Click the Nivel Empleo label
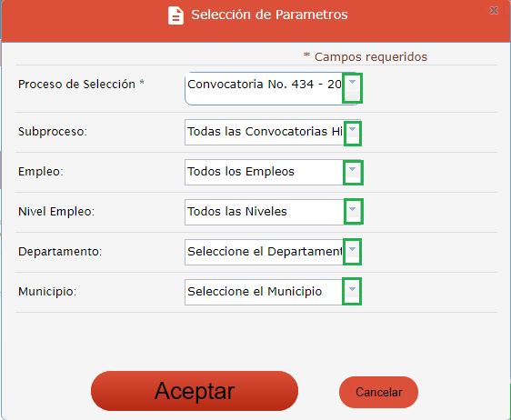Viewport: 511px width, 420px height. click(x=56, y=212)
